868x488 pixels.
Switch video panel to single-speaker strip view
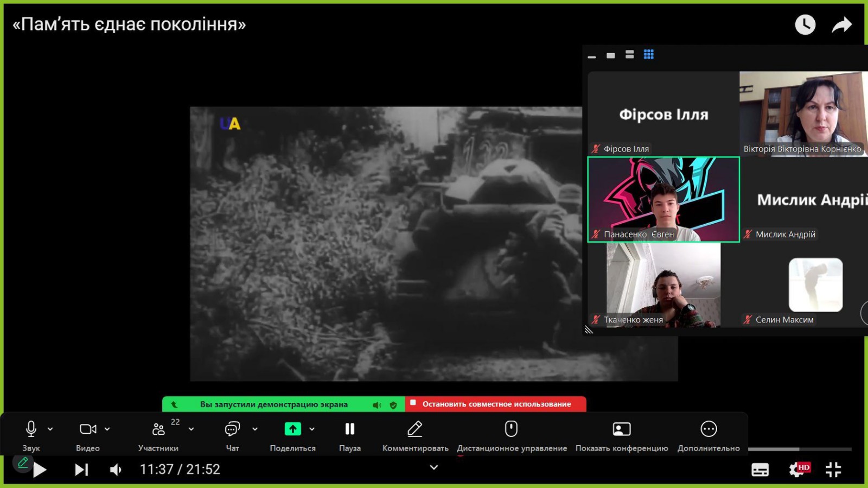[611, 55]
